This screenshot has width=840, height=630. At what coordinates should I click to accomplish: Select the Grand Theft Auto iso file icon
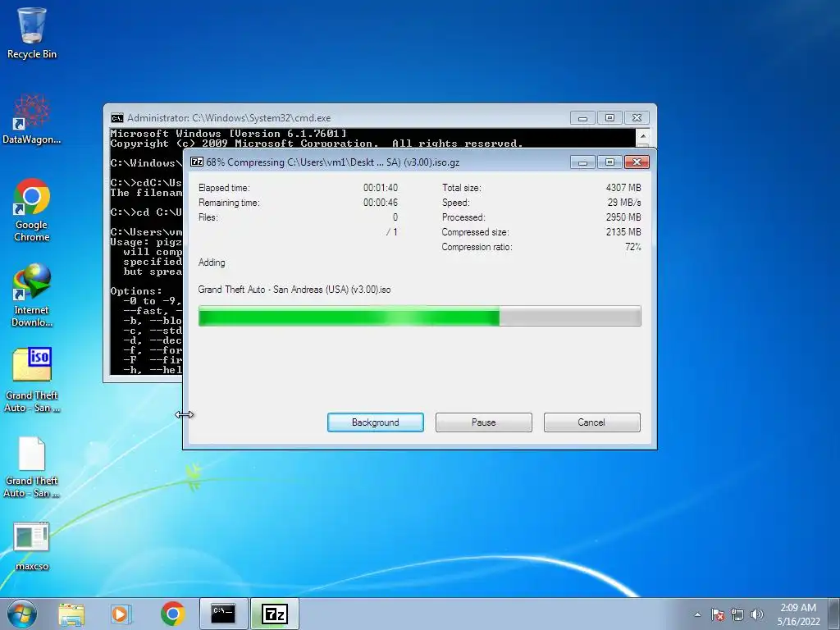pyautogui.click(x=32, y=381)
